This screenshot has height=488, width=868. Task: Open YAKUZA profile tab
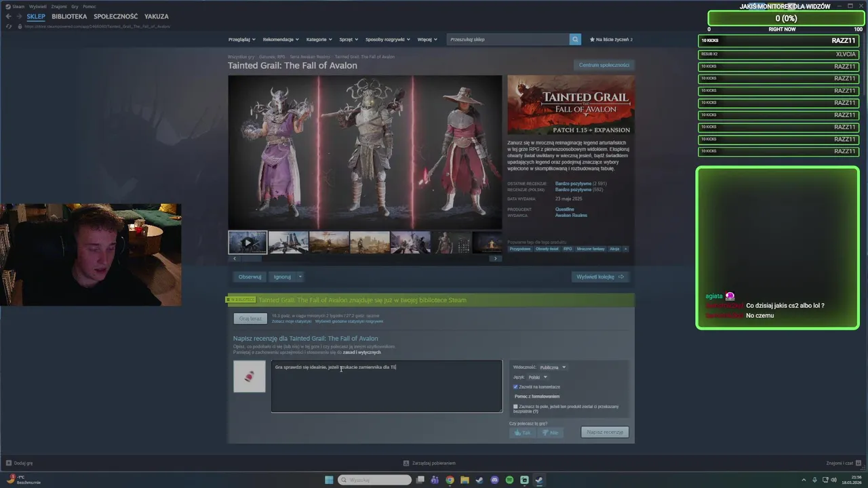tap(157, 16)
